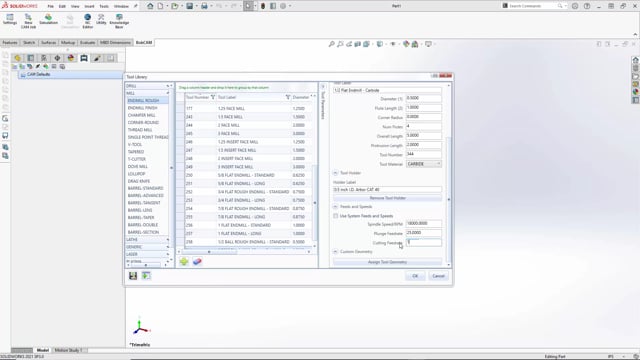Click the Select cursor tool icon
Viewport: 640px width, 360px height.
[248, 6]
